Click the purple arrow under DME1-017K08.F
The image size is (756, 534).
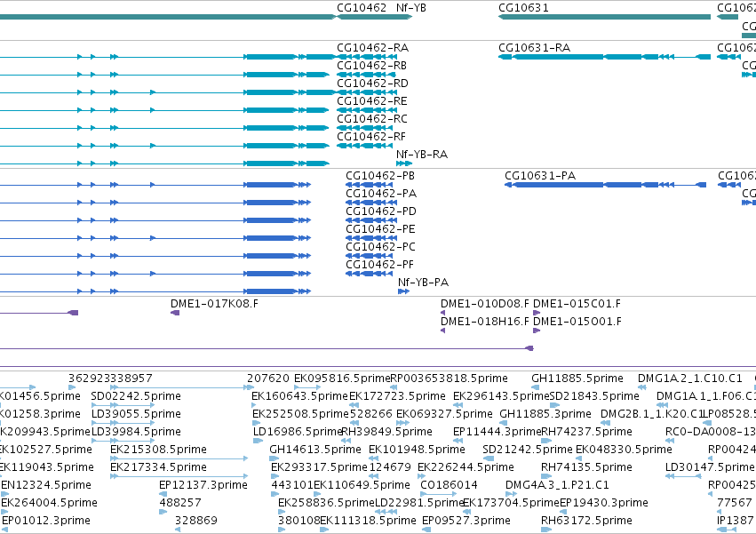tap(175, 313)
